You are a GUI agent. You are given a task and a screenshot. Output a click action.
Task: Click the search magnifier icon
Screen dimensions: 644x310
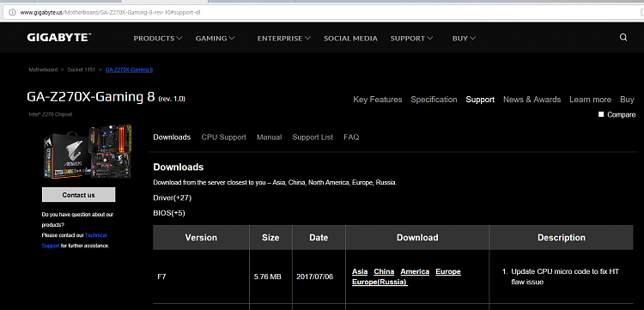623,38
